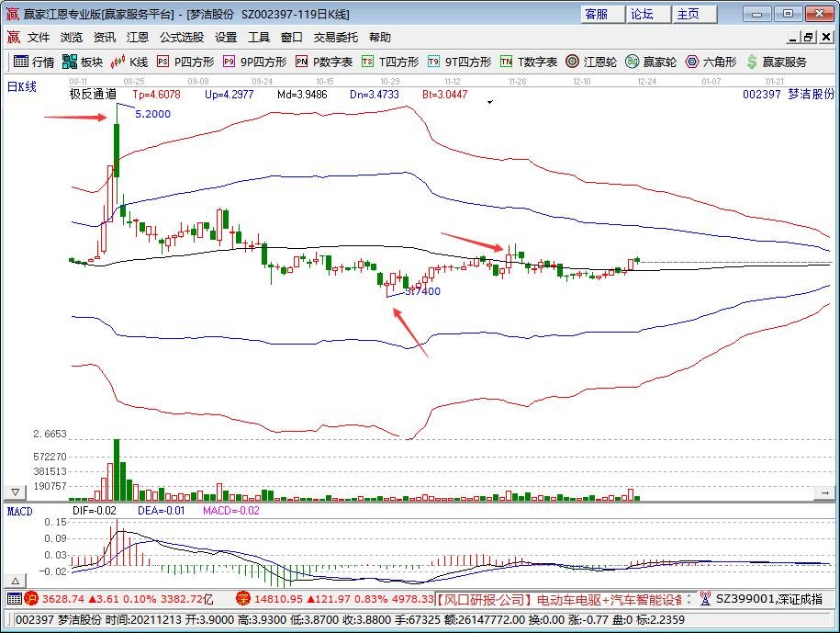The width and height of the screenshot is (840, 633).
Task: Open the 资讯 menu
Action: 105,37
